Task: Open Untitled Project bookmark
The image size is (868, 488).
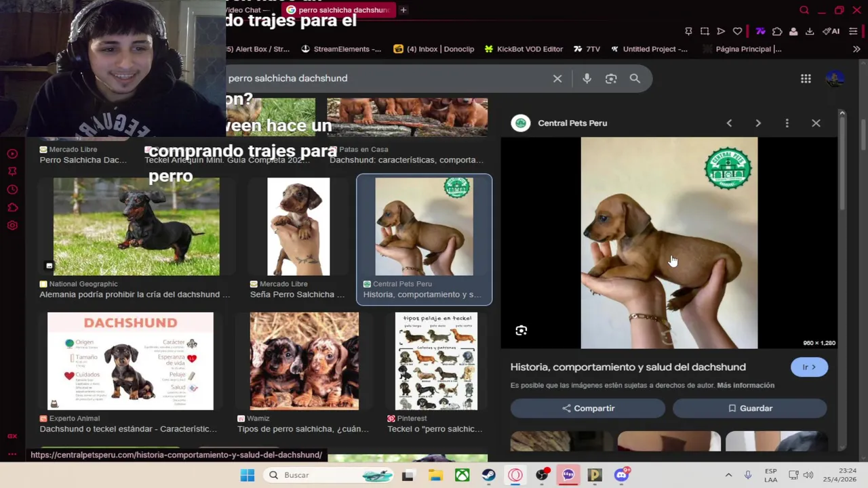Action: pyautogui.click(x=649, y=49)
